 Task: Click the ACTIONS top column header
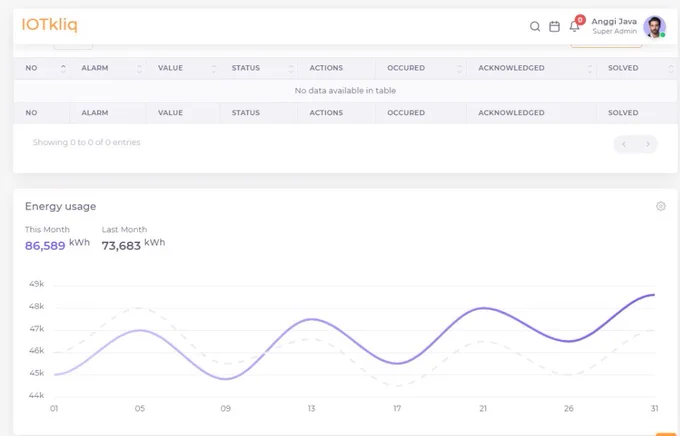click(337, 68)
